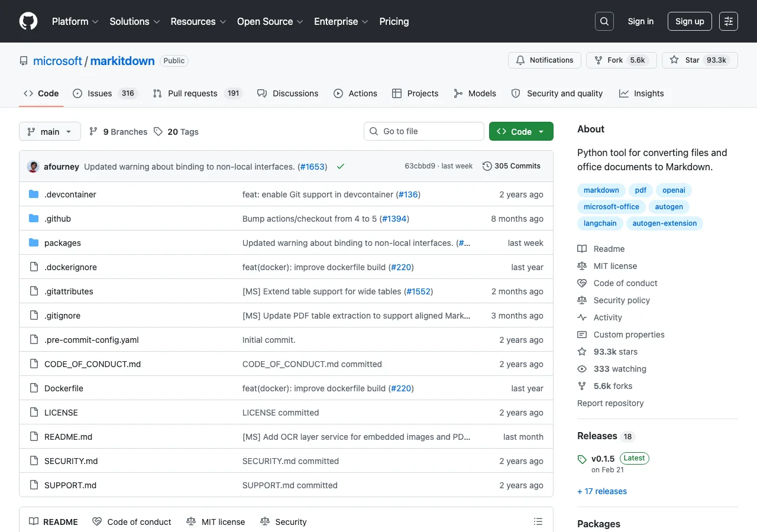Select the MIT license tab in README header

point(215,521)
